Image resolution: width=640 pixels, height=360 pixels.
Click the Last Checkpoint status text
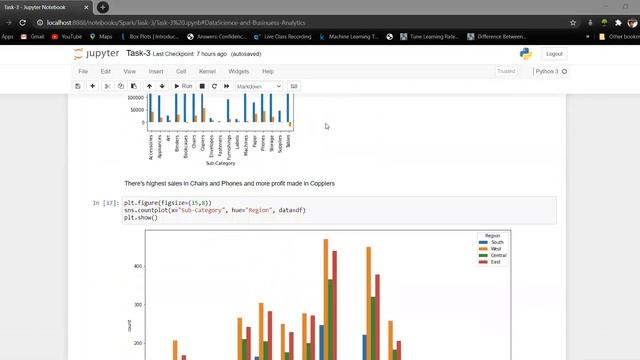pos(189,54)
